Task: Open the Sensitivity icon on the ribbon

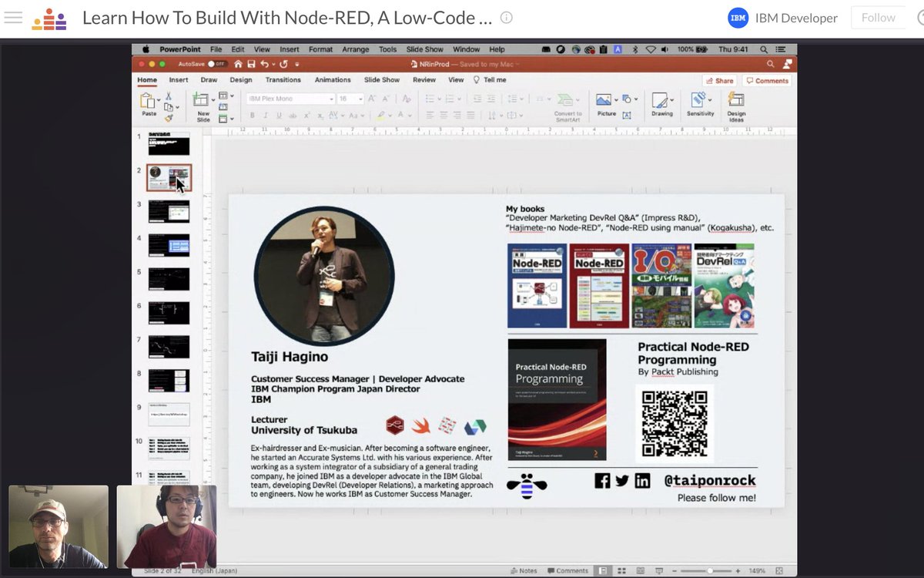Action: [699, 101]
